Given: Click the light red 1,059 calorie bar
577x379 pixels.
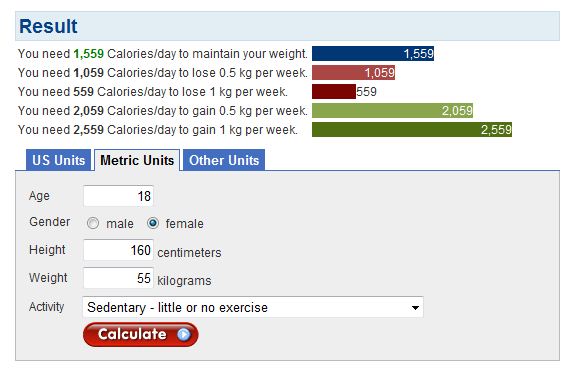Looking at the screenshot, I should pyautogui.click(x=353, y=72).
